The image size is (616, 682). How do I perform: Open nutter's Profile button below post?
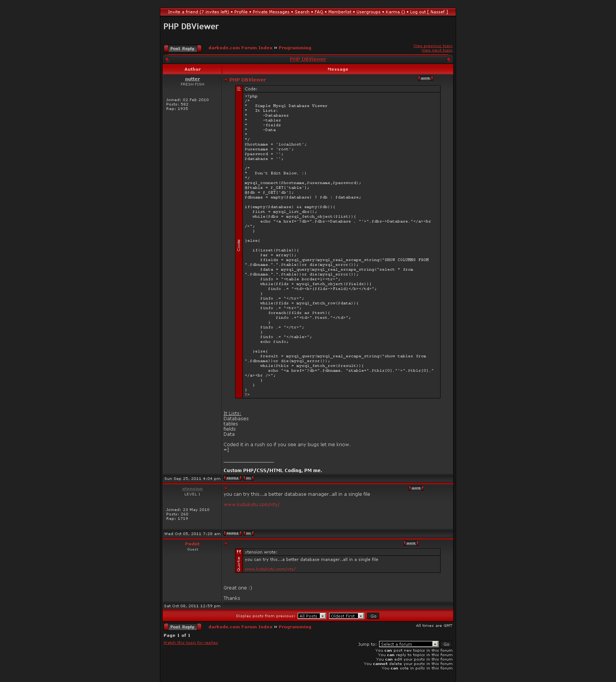(232, 478)
